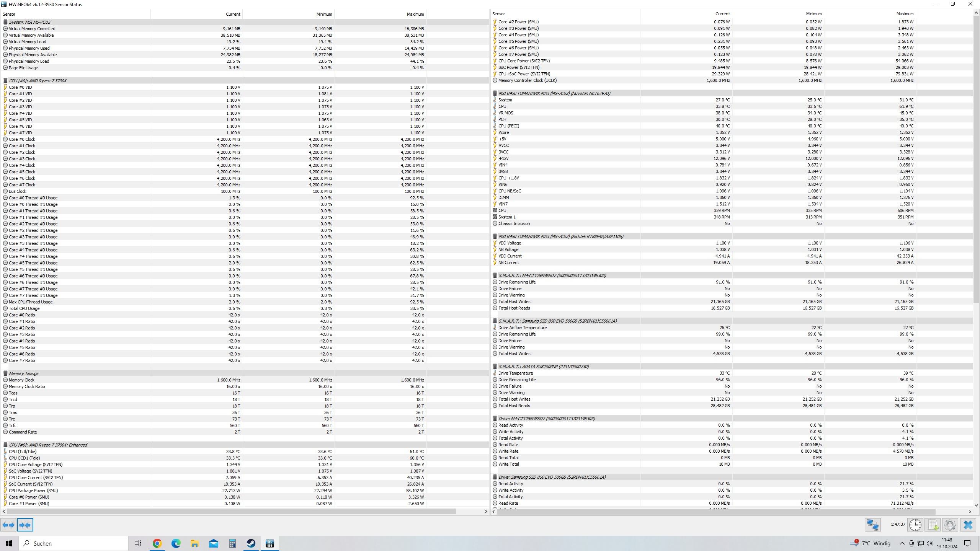Reset the elapsed time clock icon

click(915, 525)
